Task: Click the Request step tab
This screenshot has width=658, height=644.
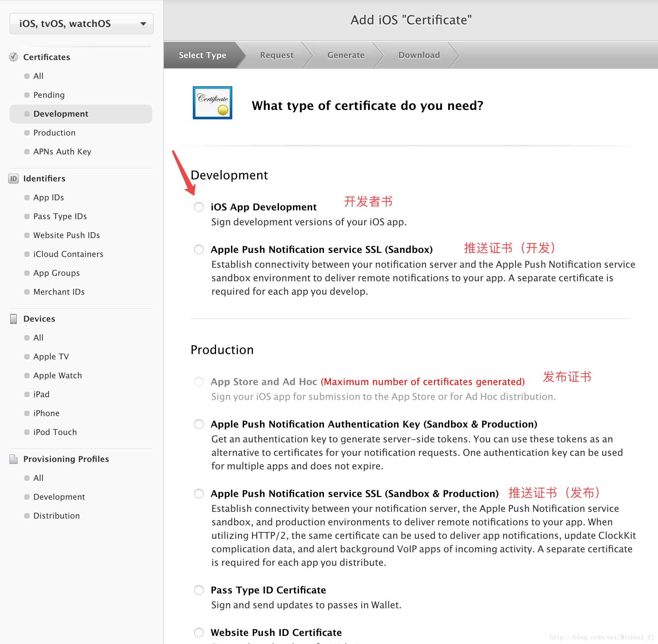Action: (x=277, y=55)
